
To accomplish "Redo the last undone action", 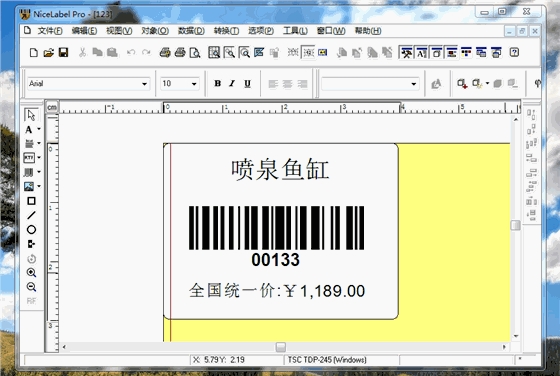I will (146, 53).
